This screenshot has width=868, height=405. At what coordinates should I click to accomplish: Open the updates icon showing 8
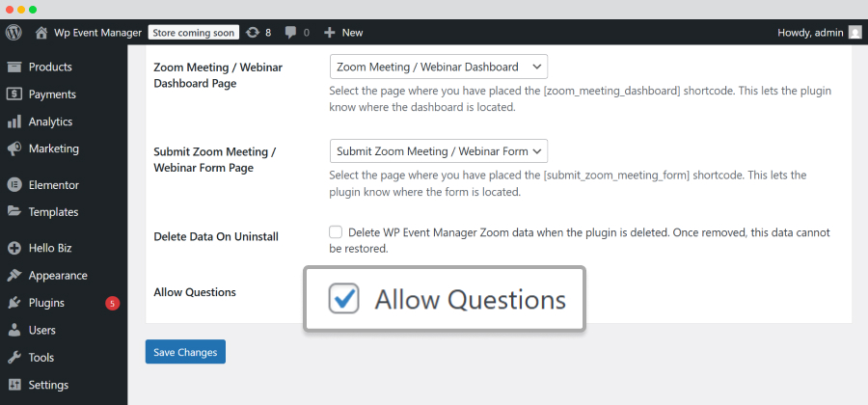coord(253,33)
